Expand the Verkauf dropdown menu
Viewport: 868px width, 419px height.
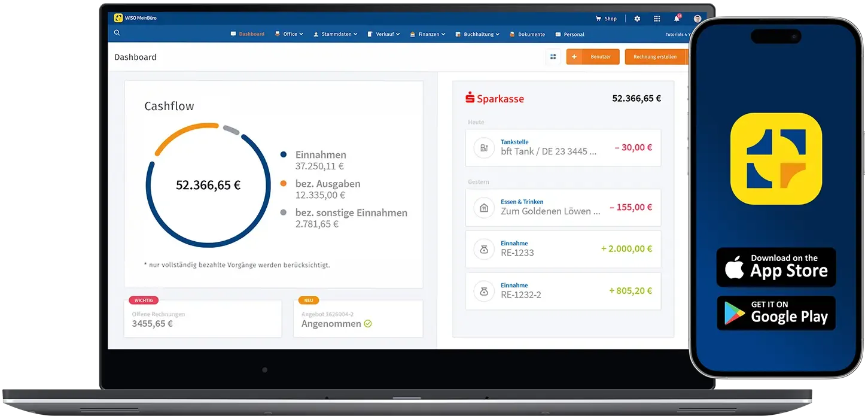(383, 34)
